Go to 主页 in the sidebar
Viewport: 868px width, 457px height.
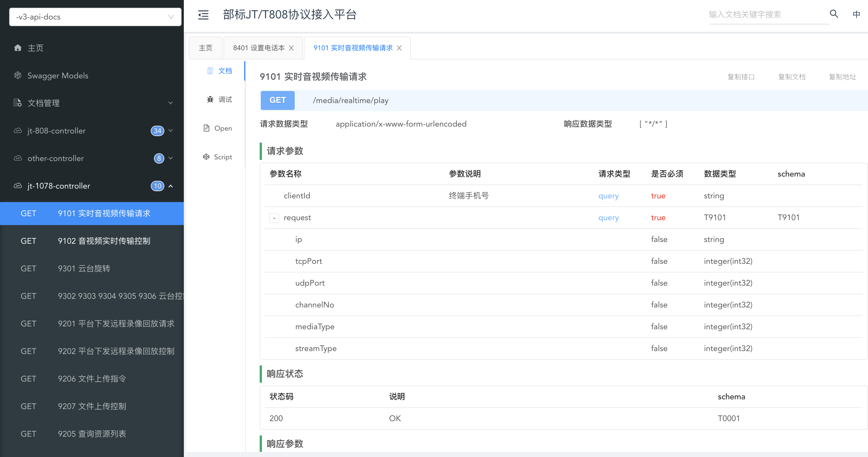click(92, 48)
